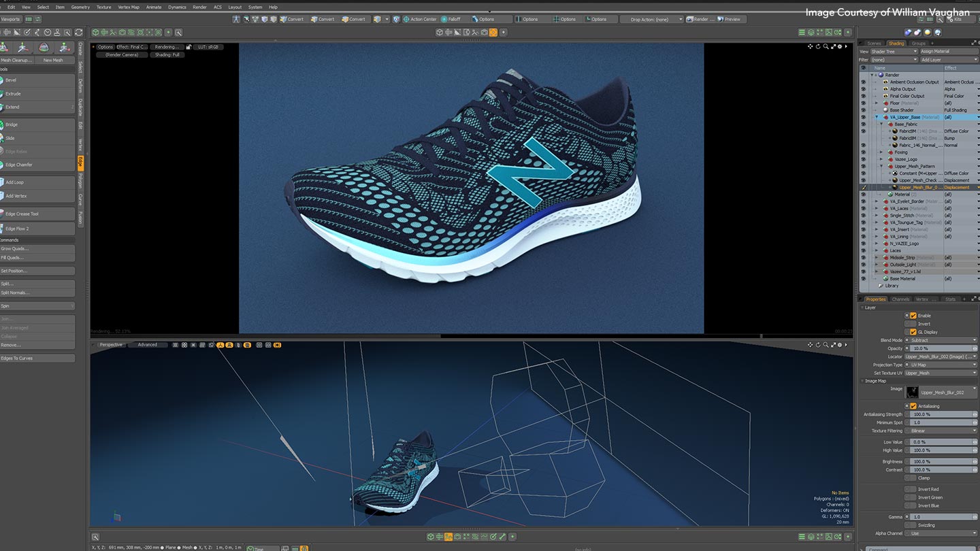Screen dimensions: 980x551
Task: Disable the Enable layer checkbox
Action: 913,316
